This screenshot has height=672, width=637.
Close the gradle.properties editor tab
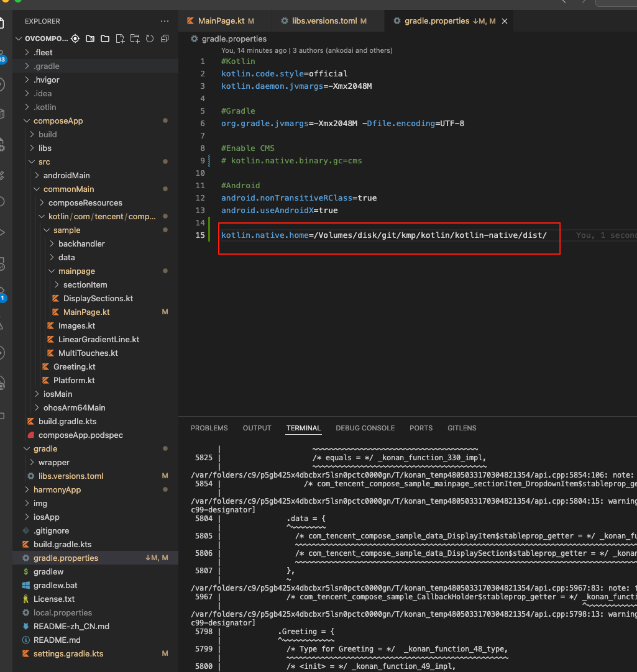point(505,21)
